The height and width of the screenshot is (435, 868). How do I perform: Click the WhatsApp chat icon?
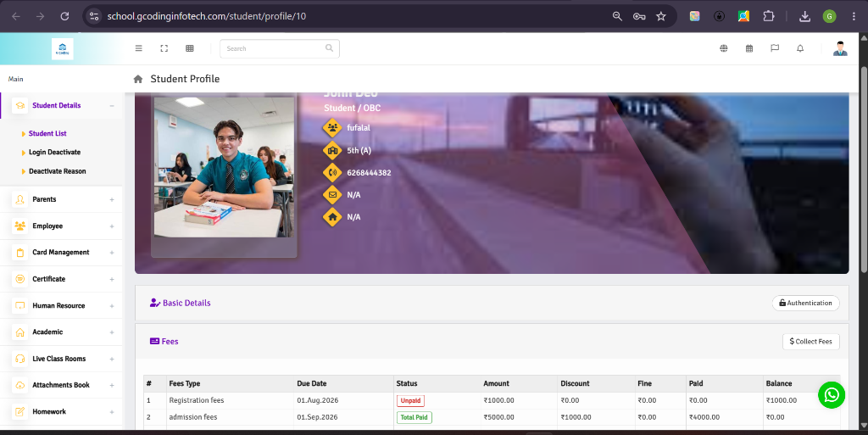point(832,394)
